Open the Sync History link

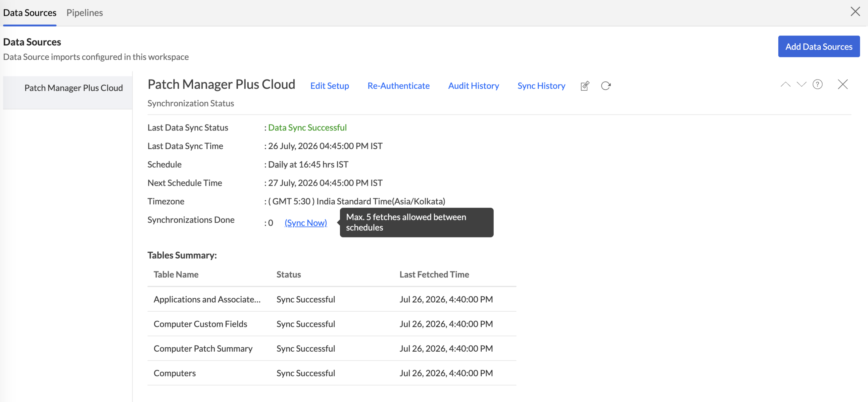coord(541,86)
